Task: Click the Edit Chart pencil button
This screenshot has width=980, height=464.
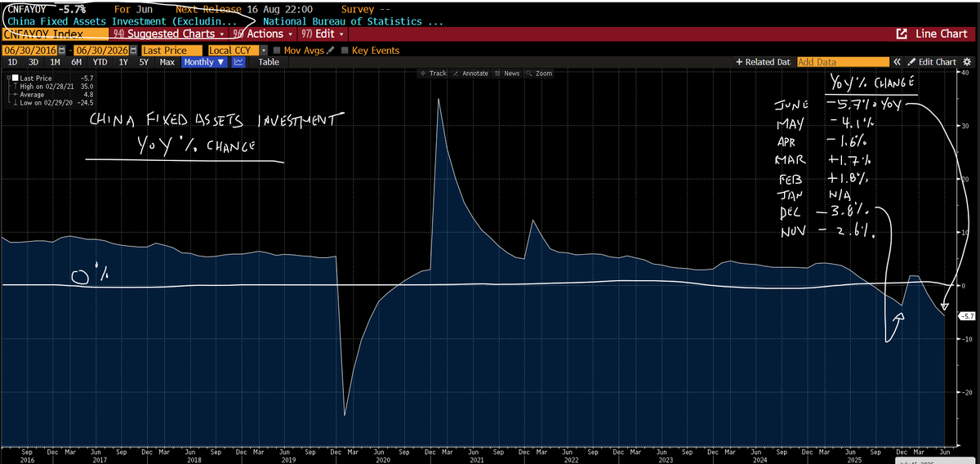Action: tap(932, 62)
